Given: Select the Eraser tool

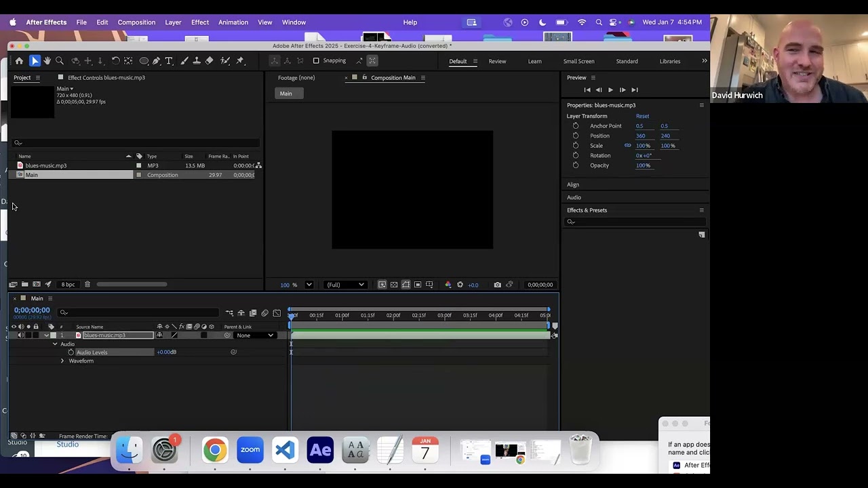Looking at the screenshot, I should click(210, 61).
